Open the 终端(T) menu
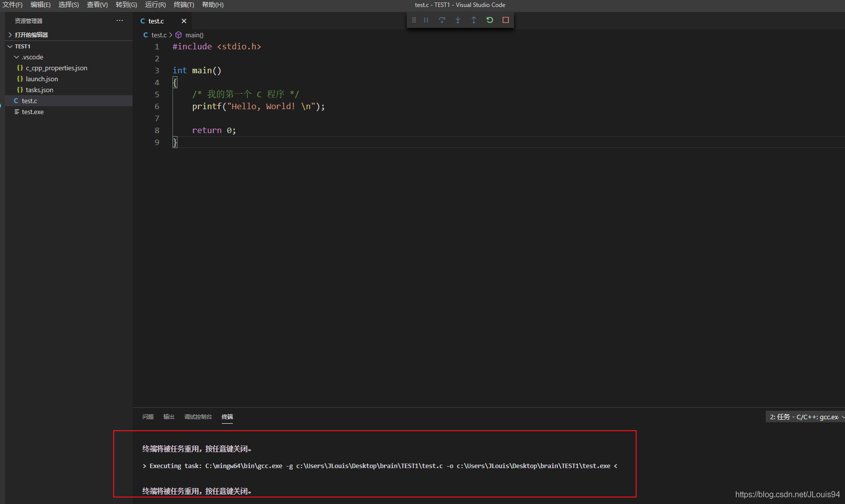Image resolution: width=845 pixels, height=504 pixels. [x=184, y=5]
